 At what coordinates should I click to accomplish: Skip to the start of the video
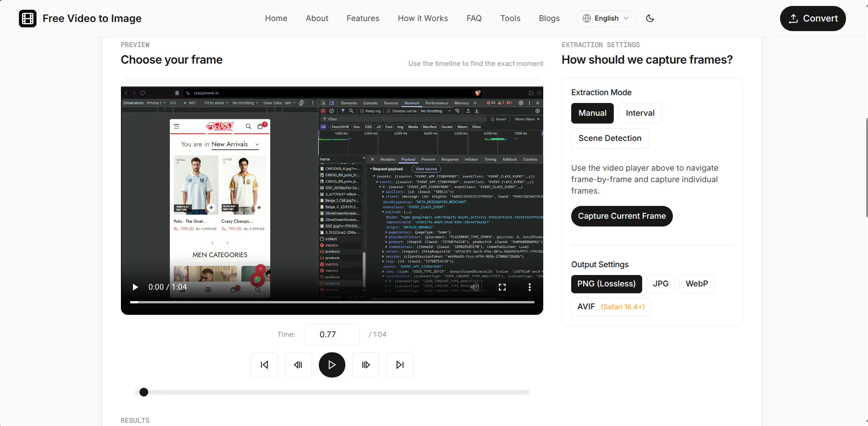(264, 365)
